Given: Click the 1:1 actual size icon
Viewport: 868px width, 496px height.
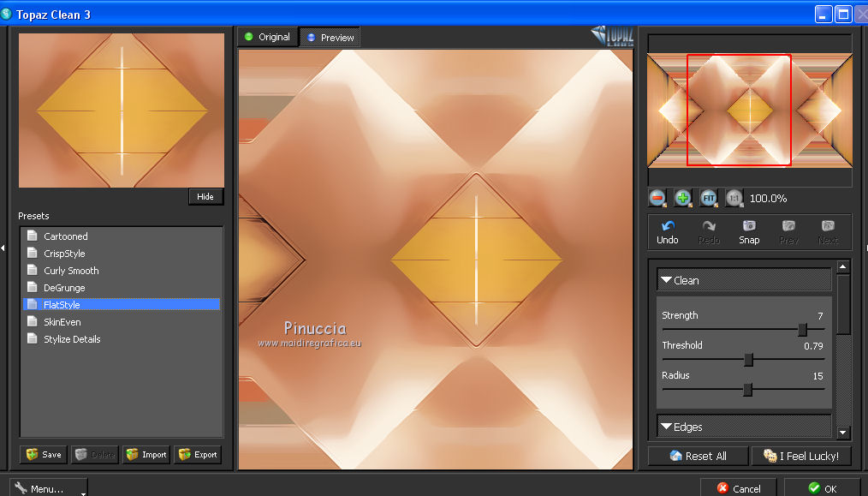Looking at the screenshot, I should click(734, 198).
